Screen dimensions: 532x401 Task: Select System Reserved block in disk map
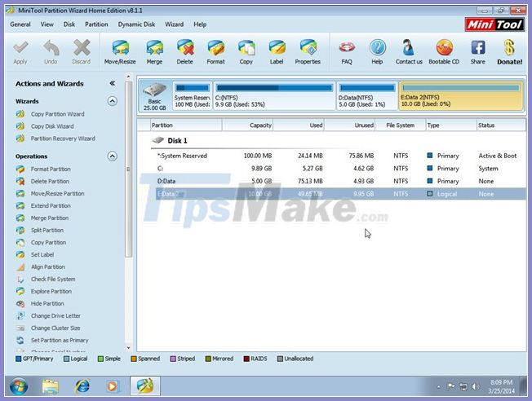193,95
